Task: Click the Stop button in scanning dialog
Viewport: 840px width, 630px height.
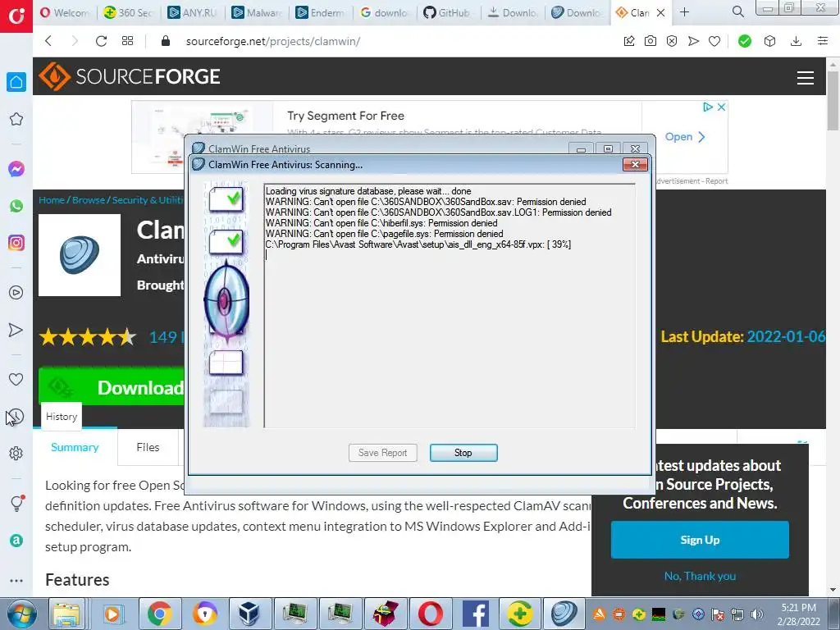Action: pos(463,453)
